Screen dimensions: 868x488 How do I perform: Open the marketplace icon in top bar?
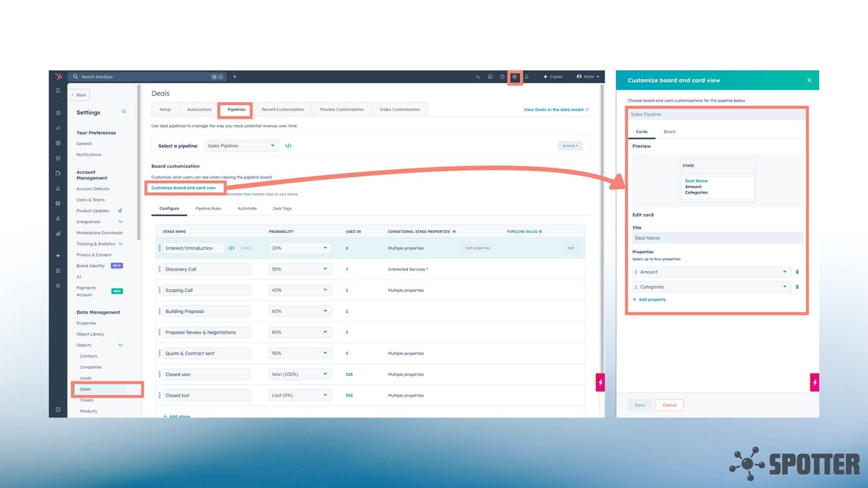[x=490, y=77]
